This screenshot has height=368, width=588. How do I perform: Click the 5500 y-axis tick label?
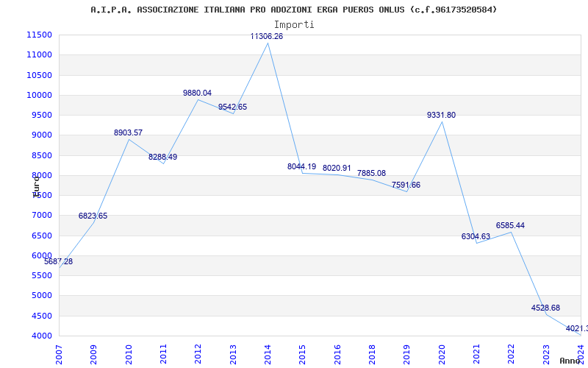[41, 275]
